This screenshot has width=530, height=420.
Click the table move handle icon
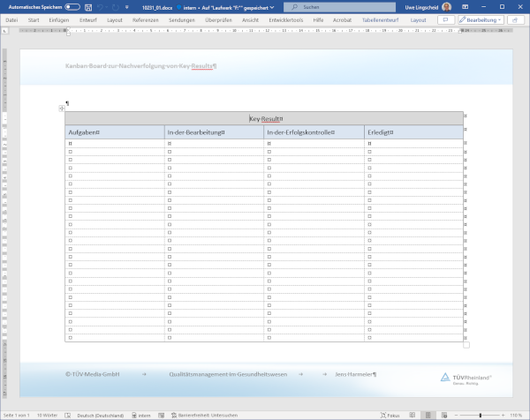click(x=61, y=109)
